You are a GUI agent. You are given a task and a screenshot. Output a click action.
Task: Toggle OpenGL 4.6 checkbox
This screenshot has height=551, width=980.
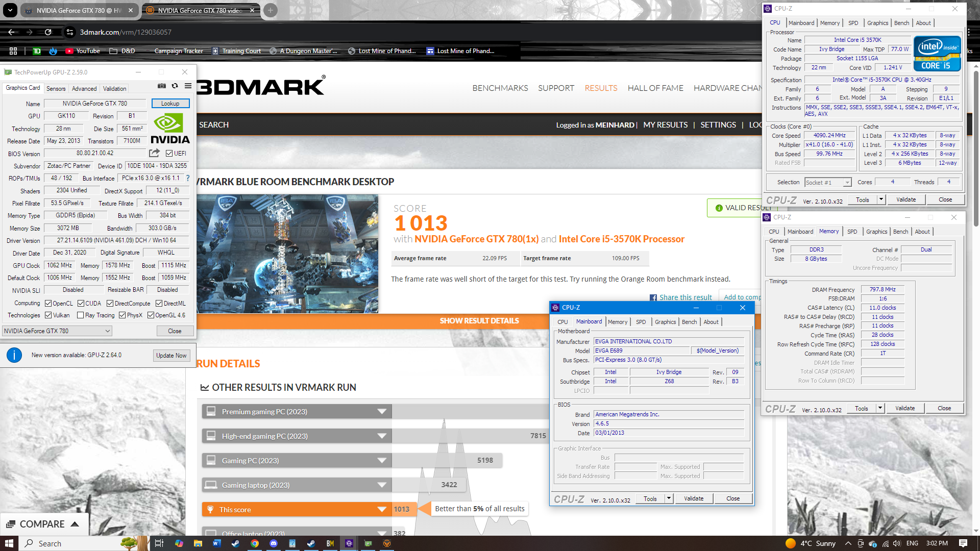pyautogui.click(x=151, y=315)
